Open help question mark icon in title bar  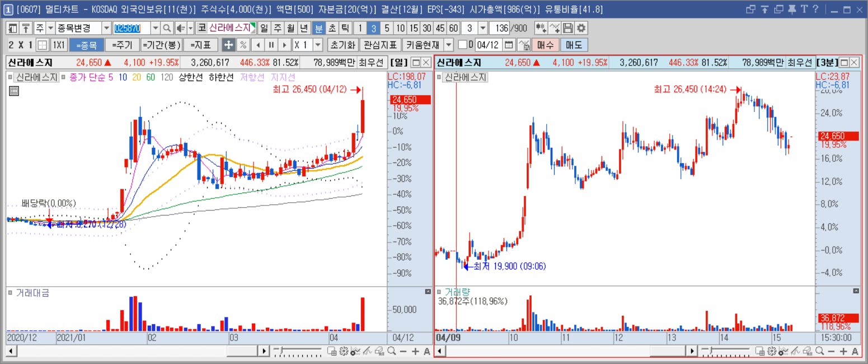(815, 9)
